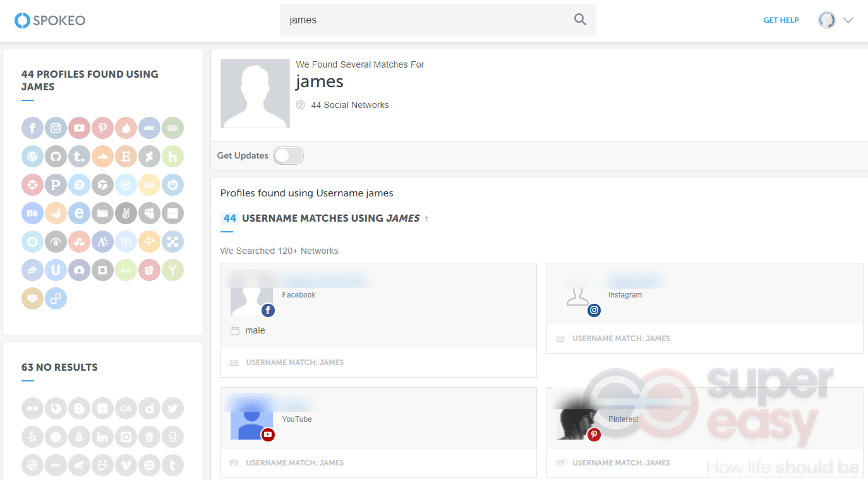This screenshot has width=868, height=480.
Task: Select the Zillow icon in found profiles
Action: click(32, 270)
